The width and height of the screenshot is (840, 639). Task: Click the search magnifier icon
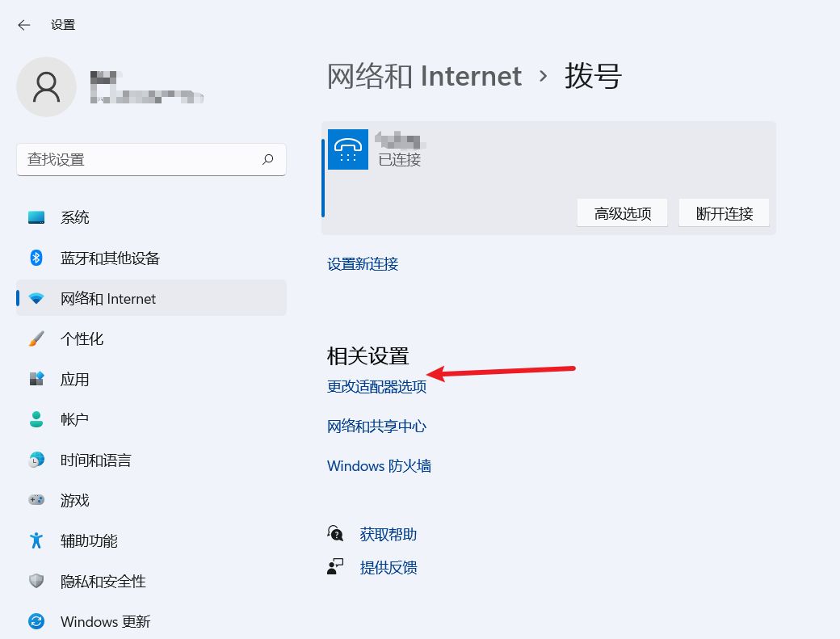268,159
